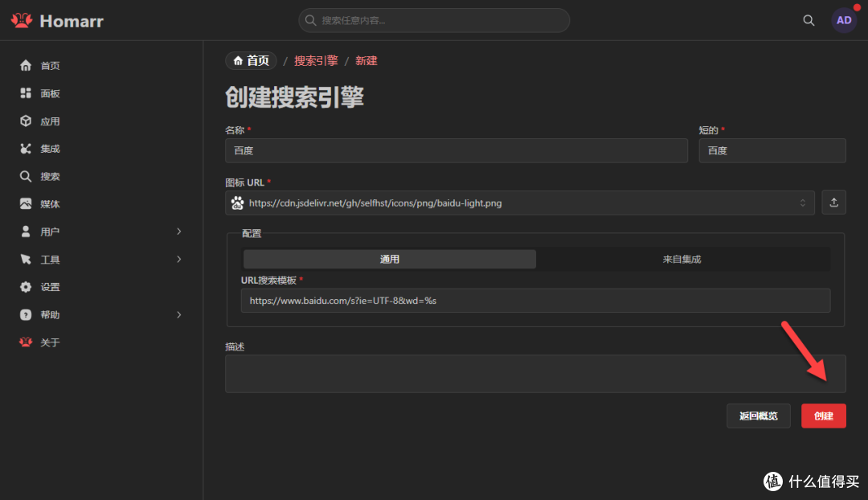Screen dimensions: 868x500
Task: Click the integrations icon beside 集成
Action: [x=26, y=149]
